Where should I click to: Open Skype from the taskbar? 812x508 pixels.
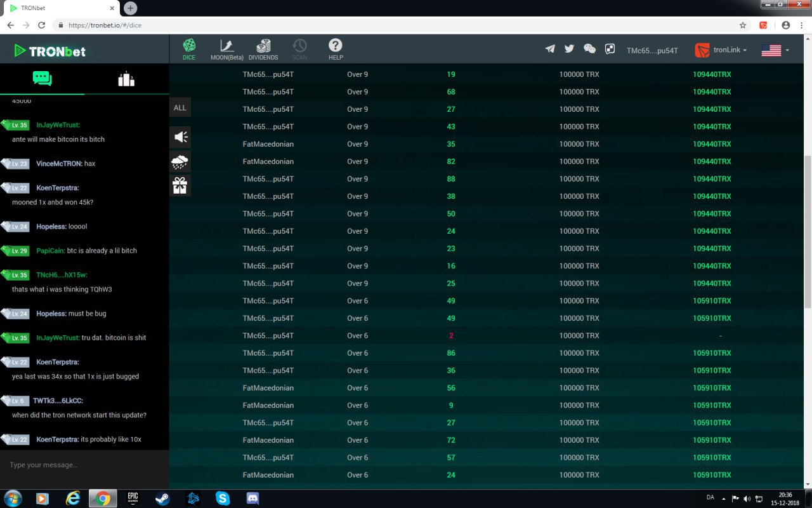point(223,498)
